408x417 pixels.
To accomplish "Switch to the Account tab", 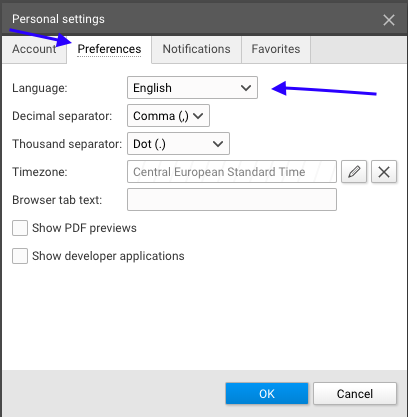I will [x=34, y=49].
